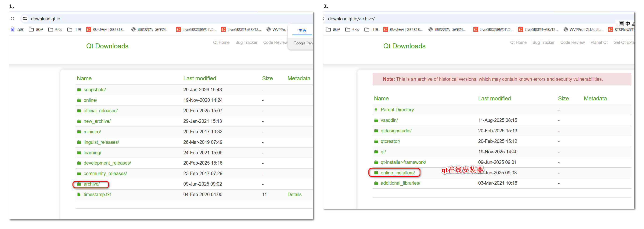Click Code Review in screenshot 2 navigation

coord(572,42)
